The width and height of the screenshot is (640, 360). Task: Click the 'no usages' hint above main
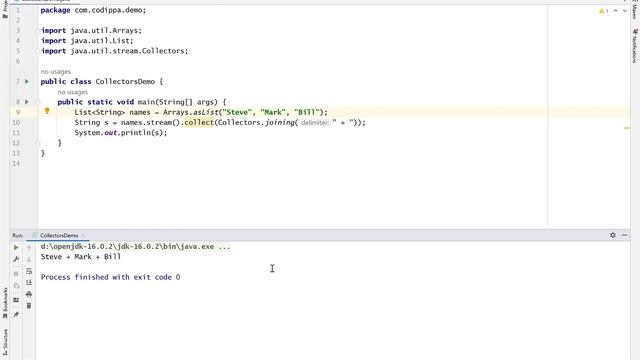coord(73,92)
